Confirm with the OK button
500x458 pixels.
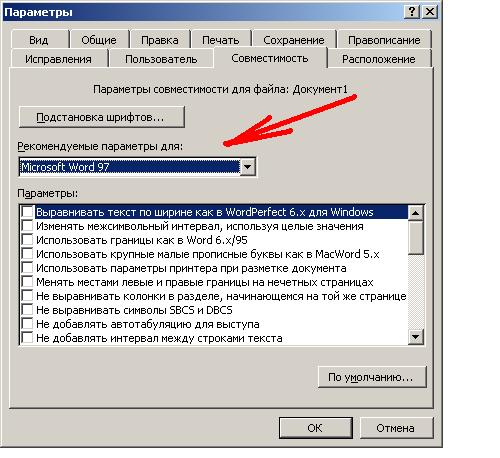[x=315, y=428]
